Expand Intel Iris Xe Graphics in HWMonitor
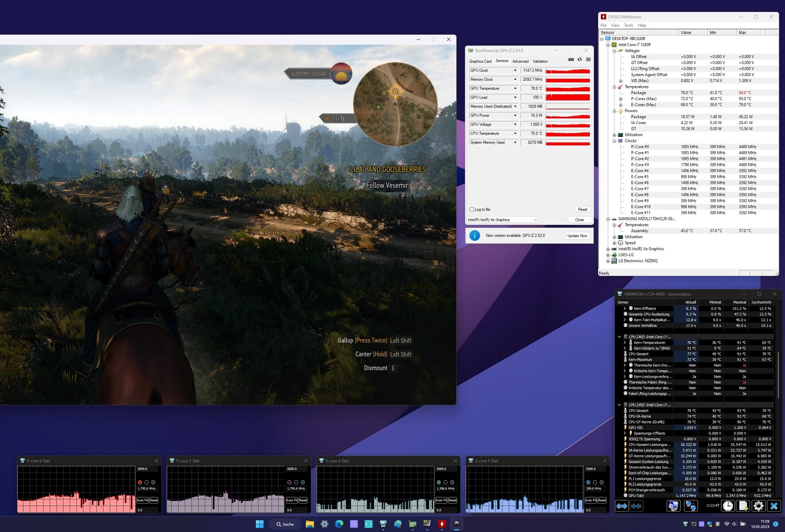The image size is (785, 532). (x=608, y=249)
